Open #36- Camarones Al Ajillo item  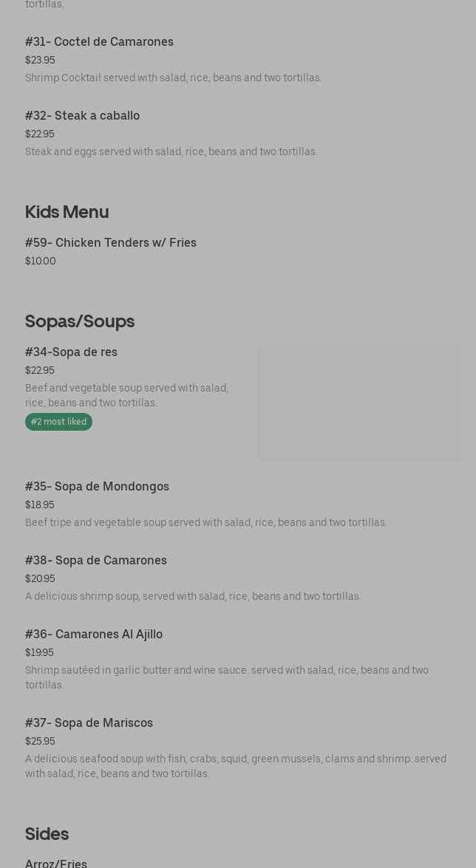point(94,635)
